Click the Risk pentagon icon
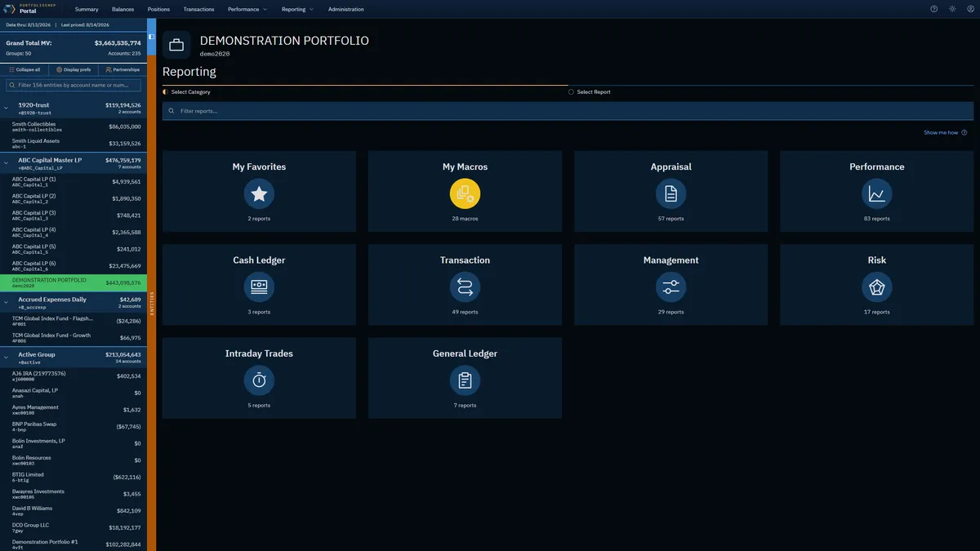980x551 pixels. [876, 287]
